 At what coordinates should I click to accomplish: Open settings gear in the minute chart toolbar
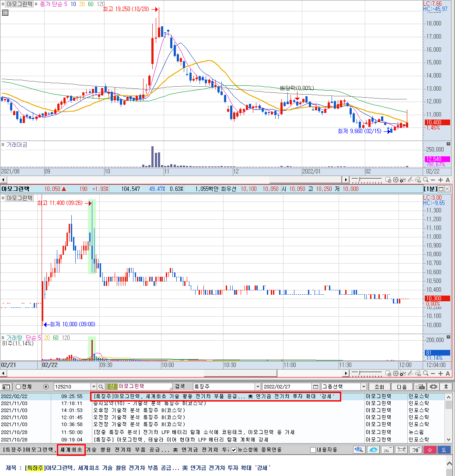(x=395, y=373)
